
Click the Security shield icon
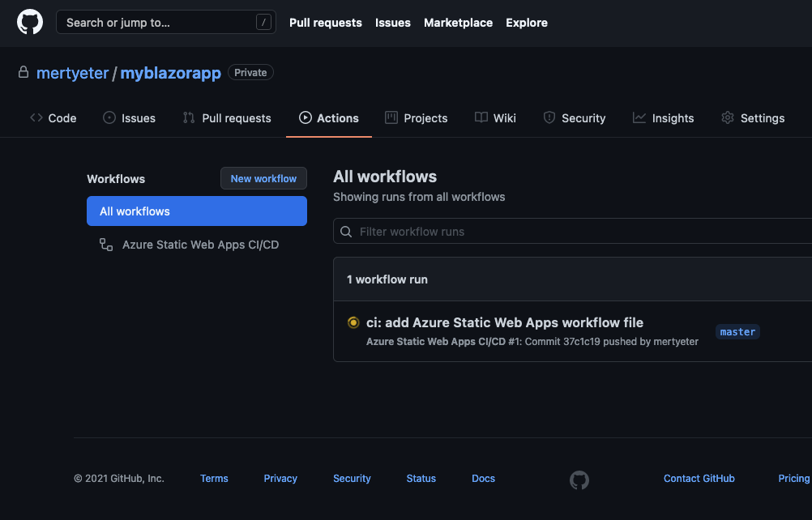click(549, 117)
